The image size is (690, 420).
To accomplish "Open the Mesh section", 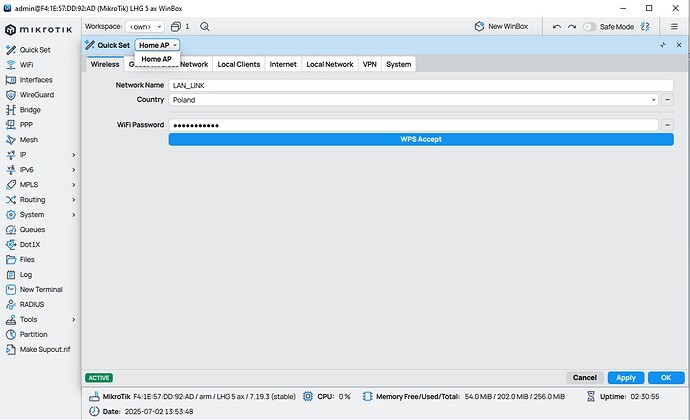I will click(22, 140).
